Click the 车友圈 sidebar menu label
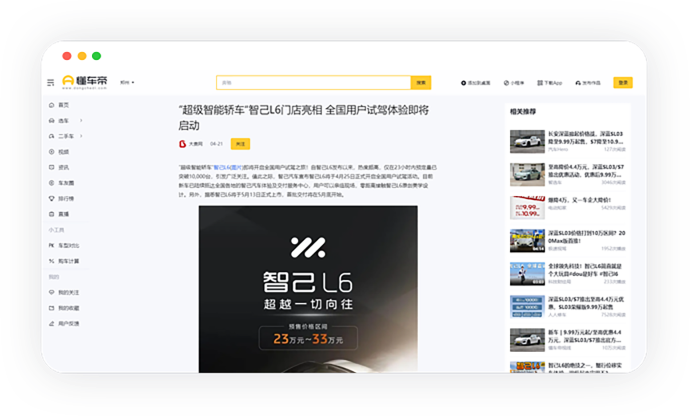The height and width of the screenshot is (416, 690). click(66, 183)
